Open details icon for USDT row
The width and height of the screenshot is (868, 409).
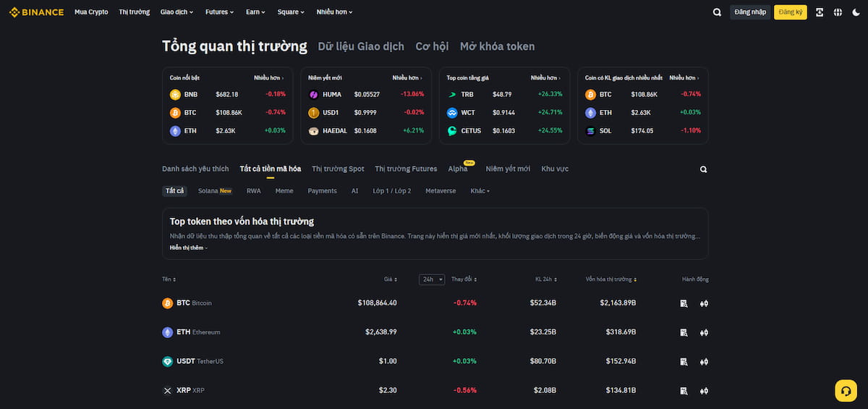684,361
